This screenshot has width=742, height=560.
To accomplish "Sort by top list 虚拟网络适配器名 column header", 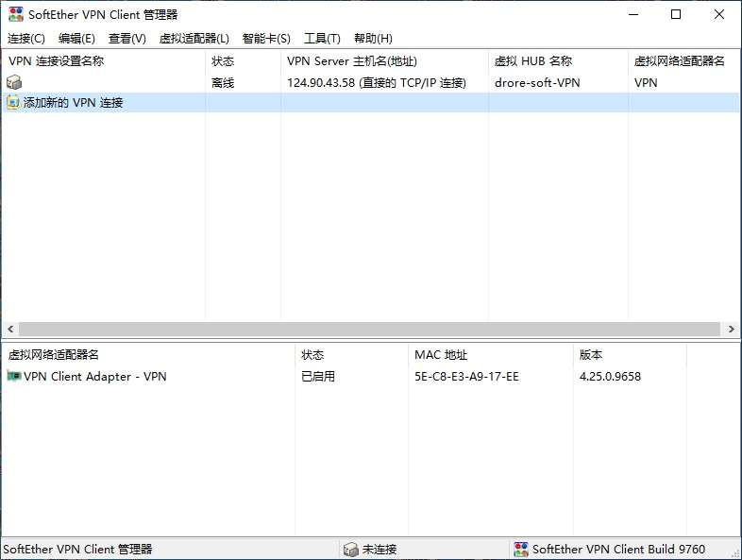I will click(683, 61).
